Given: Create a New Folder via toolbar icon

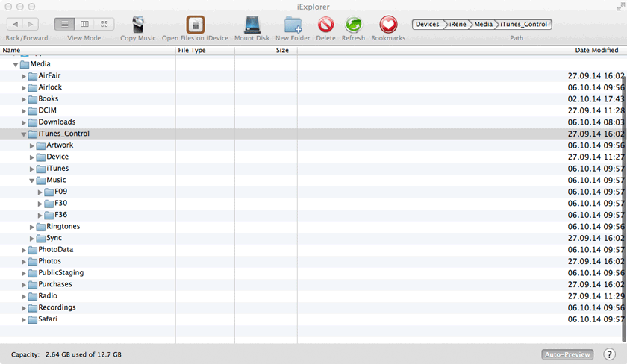Looking at the screenshot, I should (x=293, y=25).
